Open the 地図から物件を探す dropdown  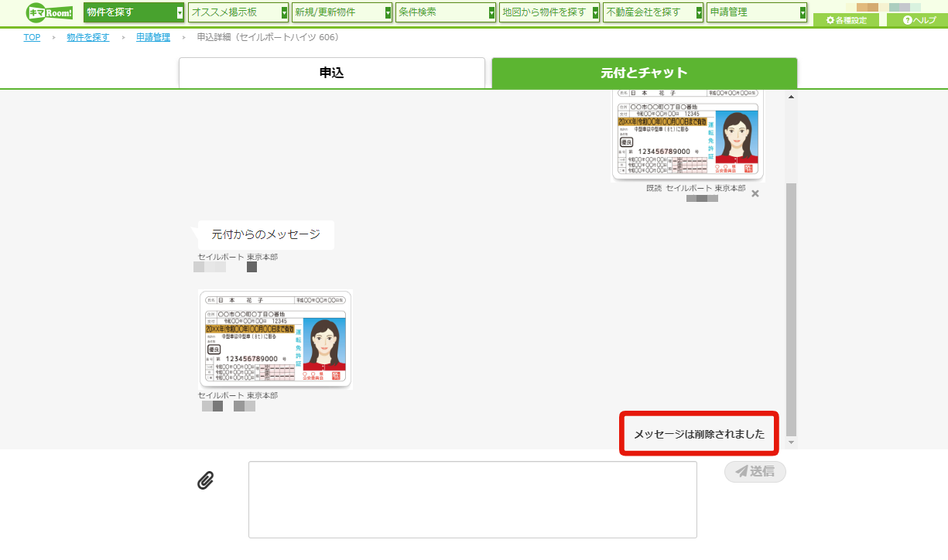click(x=549, y=12)
